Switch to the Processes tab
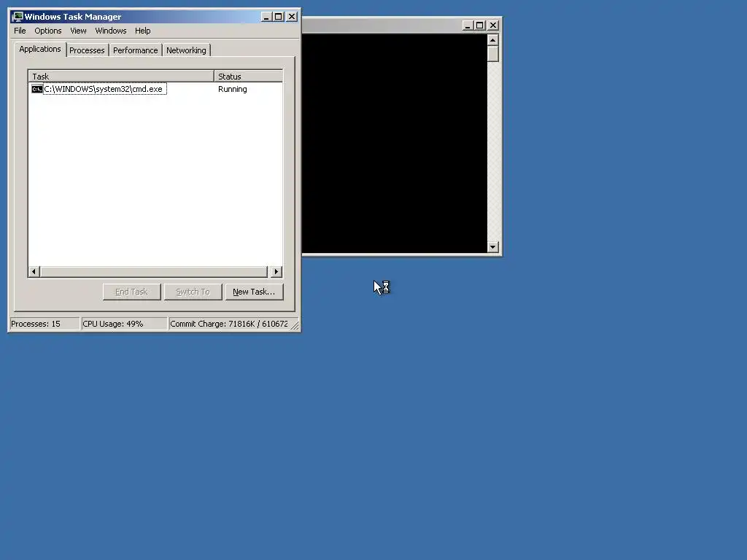The width and height of the screenshot is (747, 560). coord(87,50)
